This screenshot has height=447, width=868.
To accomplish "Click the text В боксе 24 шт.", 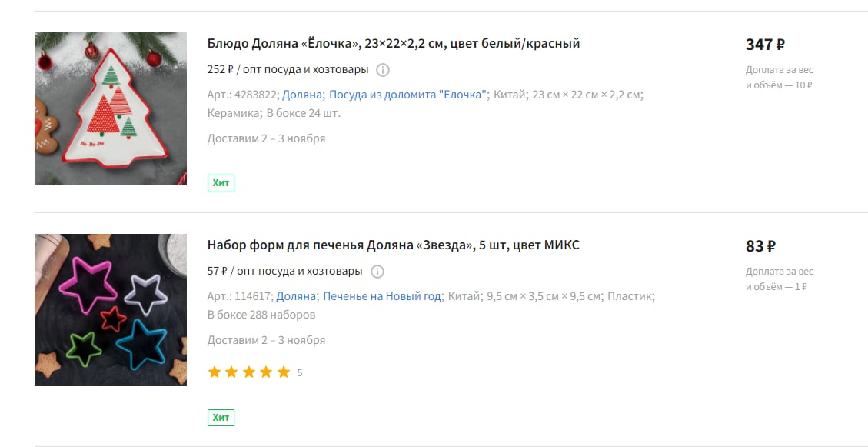I will click(304, 114).
